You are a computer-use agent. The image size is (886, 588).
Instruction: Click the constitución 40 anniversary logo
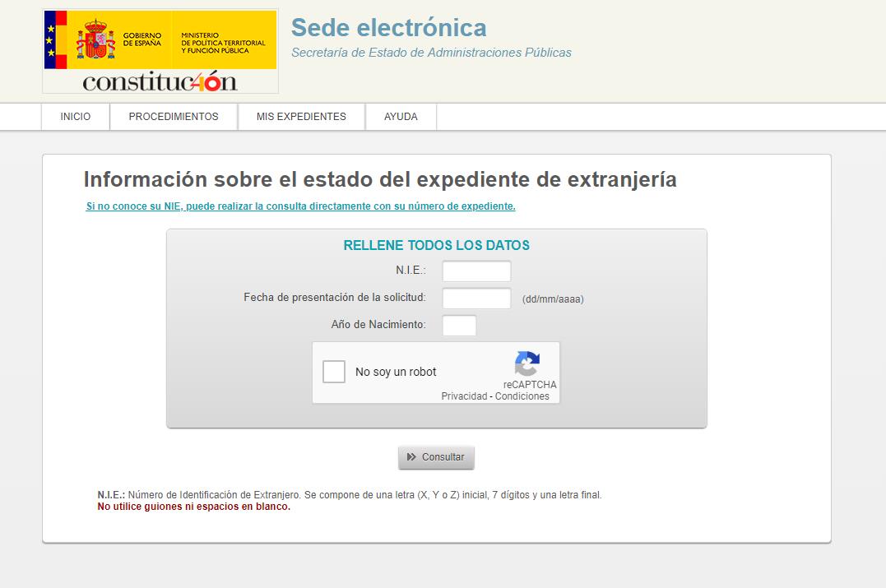160,82
